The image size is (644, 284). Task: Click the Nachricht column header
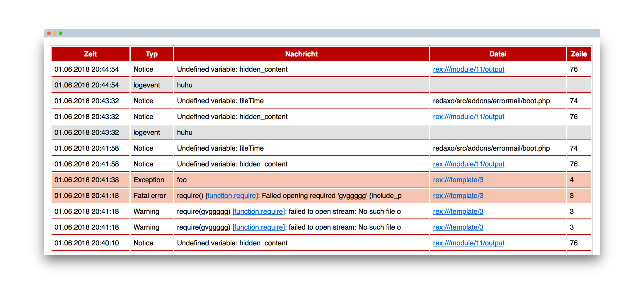tap(301, 54)
